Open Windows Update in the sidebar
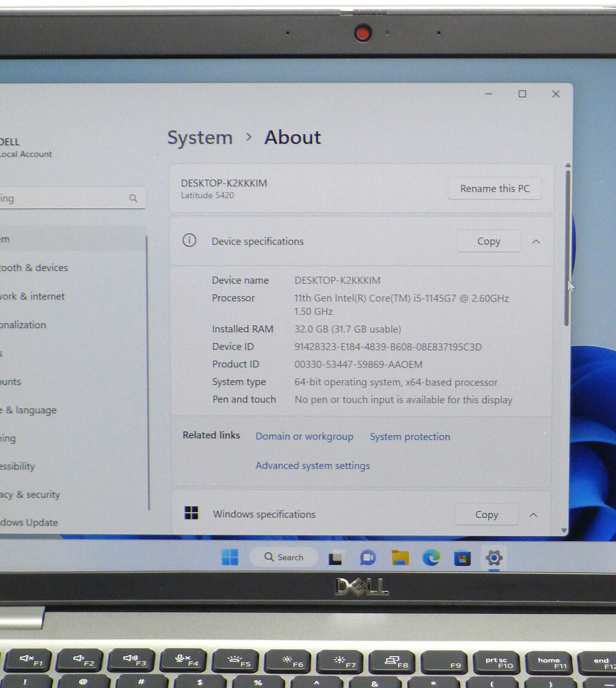The image size is (616, 688). (29, 523)
